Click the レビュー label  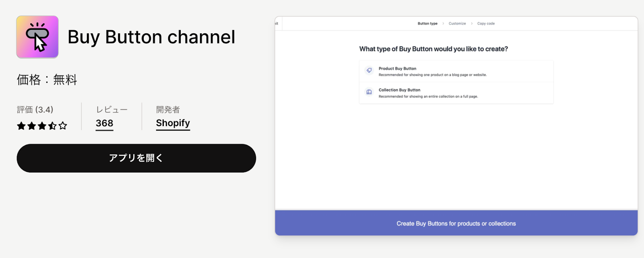[111, 110]
